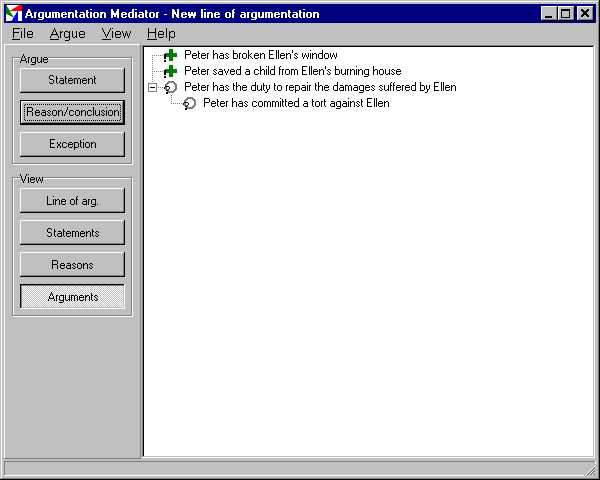Click the question icon beside "Peter has the duty"
Screen dimensions: 600x480
point(170,87)
